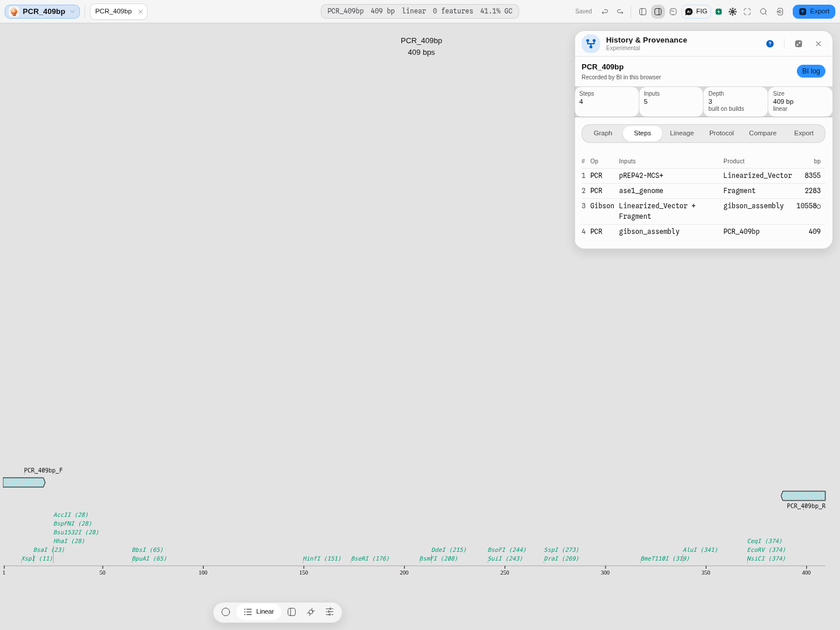Select step 4 row producing PCR_409bp
The width and height of the screenshot is (840, 630).
[x=703, y=232]
